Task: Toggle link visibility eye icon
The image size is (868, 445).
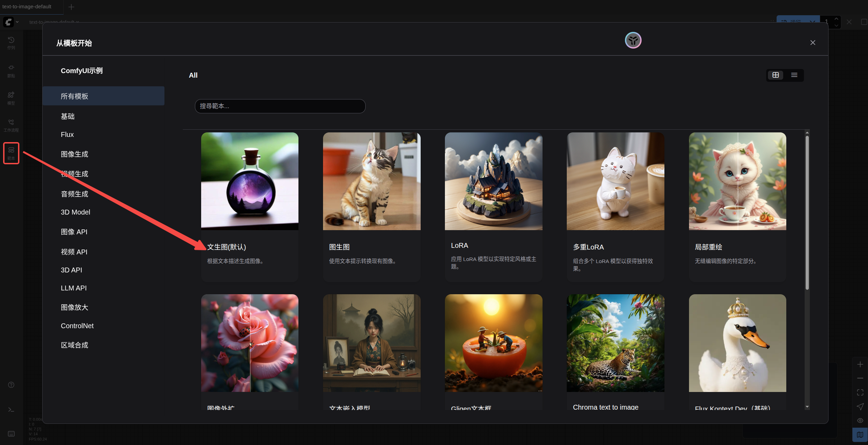Action: 860,420
